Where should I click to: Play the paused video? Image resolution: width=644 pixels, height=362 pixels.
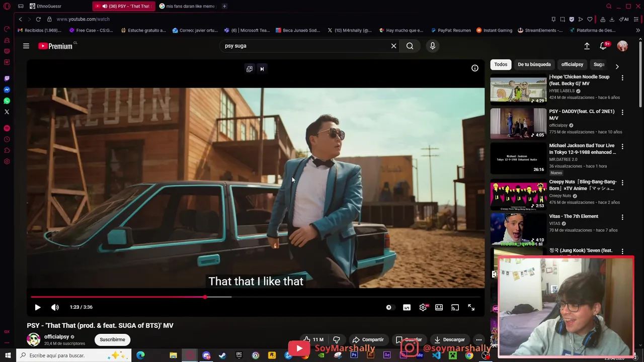point(38,307)
